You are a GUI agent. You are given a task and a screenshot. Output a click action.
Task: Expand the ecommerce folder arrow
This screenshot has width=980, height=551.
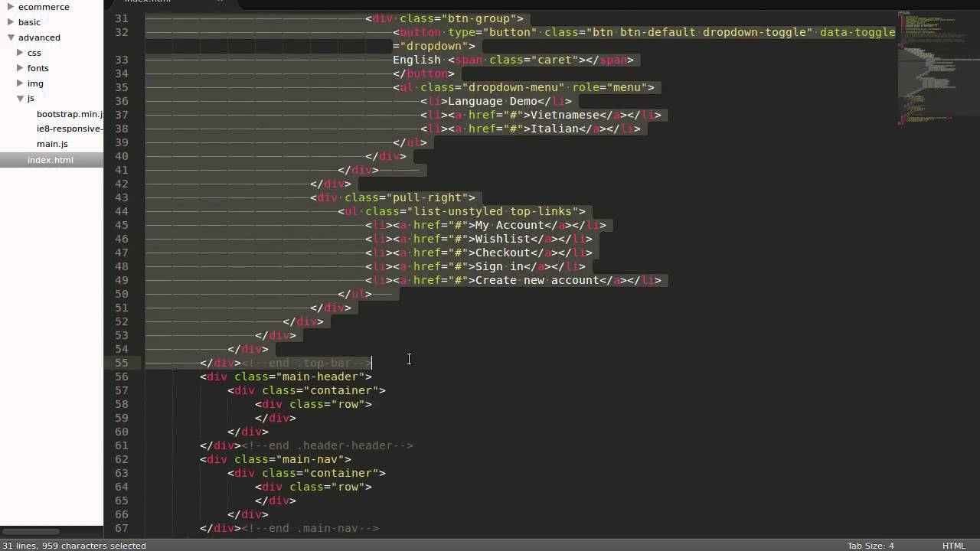click(11, 7)
